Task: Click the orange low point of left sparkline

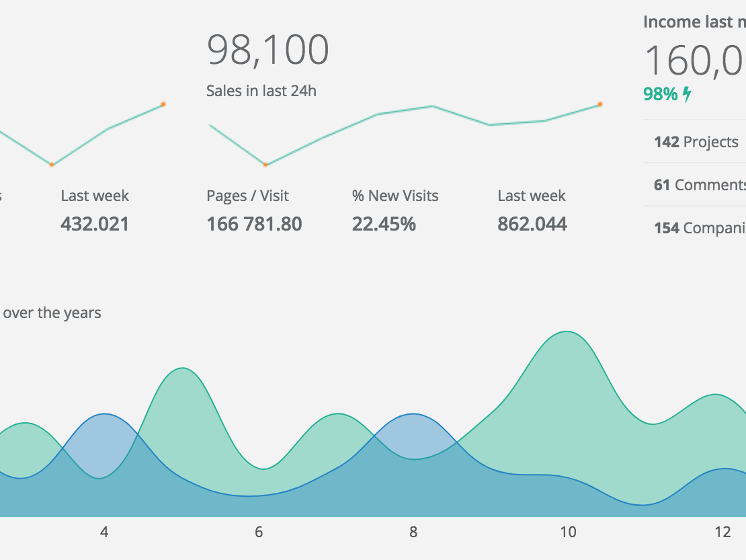Action: coord(52,165)
